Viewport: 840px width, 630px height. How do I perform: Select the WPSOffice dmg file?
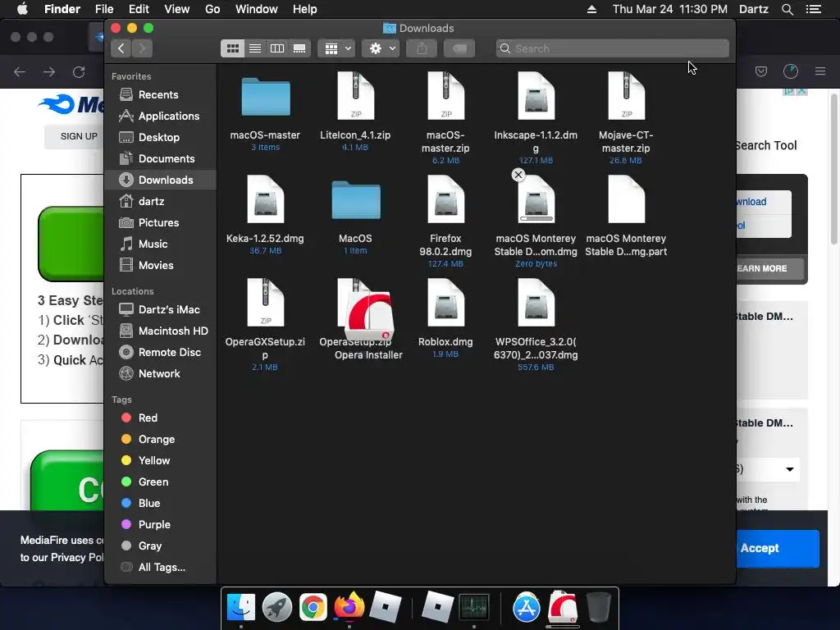click(536, 303)
